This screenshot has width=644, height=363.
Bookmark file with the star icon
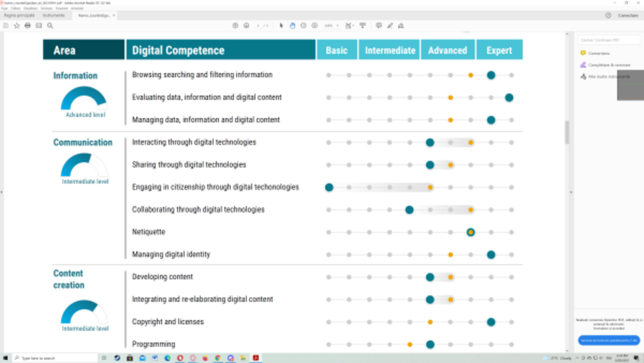pyautogui.click(x=17, y=25)
